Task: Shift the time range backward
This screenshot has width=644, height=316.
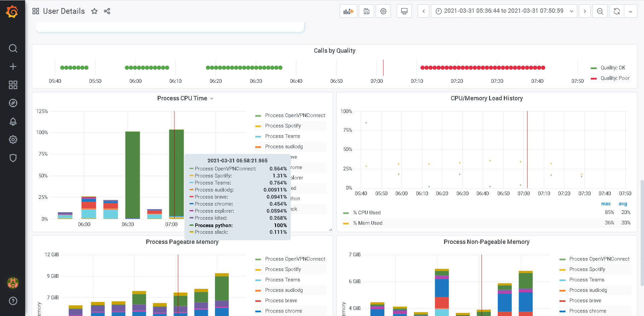Action: coord(423,11)
